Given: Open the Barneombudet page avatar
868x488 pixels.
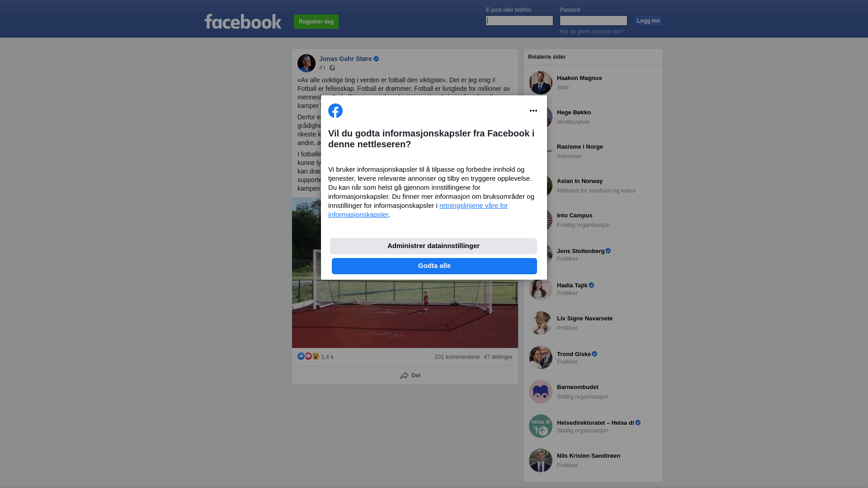Looking at the screenshot, I should (x=541, y=392).
